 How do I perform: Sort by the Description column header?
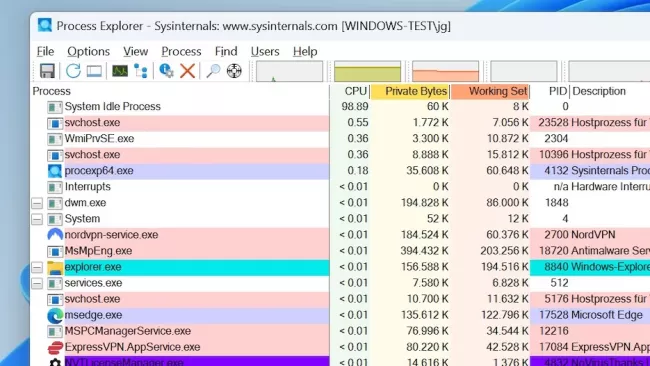click(611, 91)
